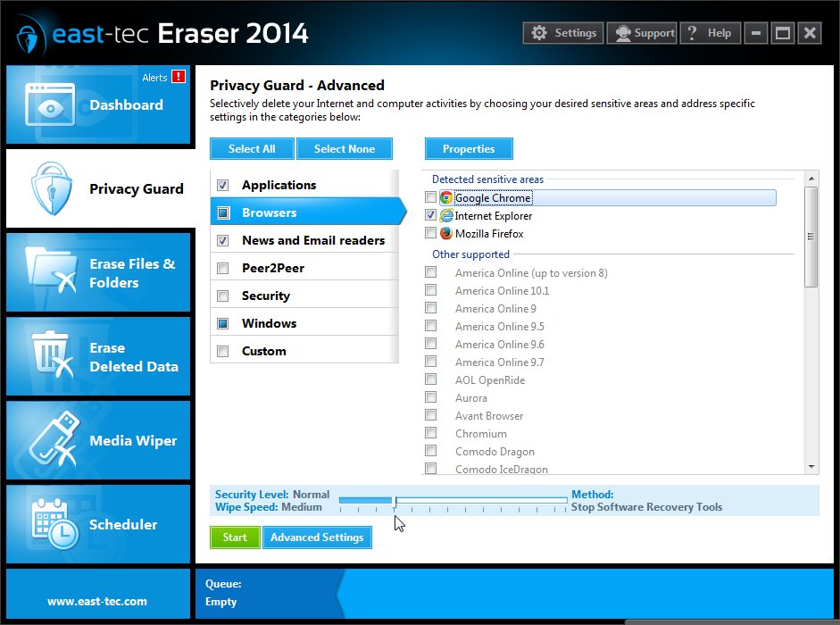Viewport: 840px width, 625px height.
Task: Click Stop Software Recovery Tools method text
Action: 646,507
